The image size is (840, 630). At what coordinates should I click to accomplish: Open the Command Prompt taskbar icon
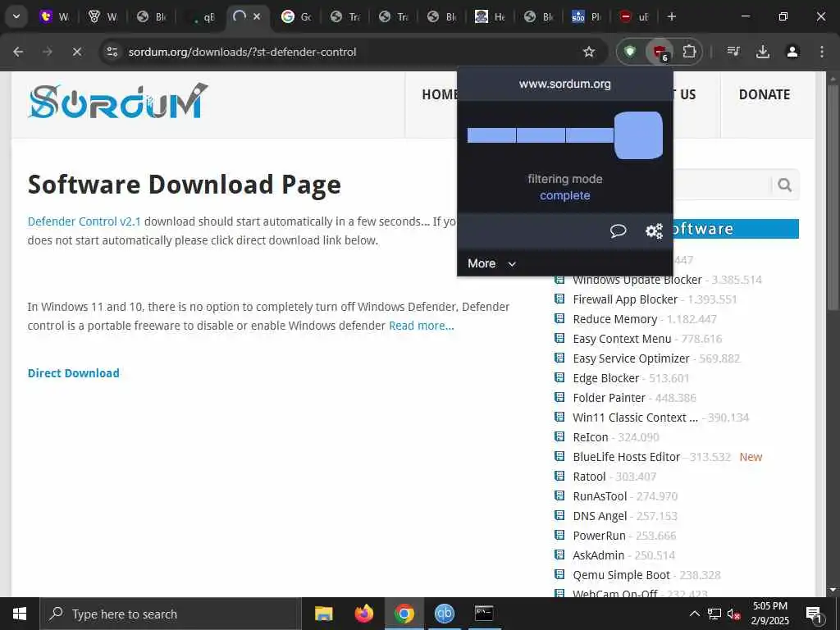coord(484,614)
